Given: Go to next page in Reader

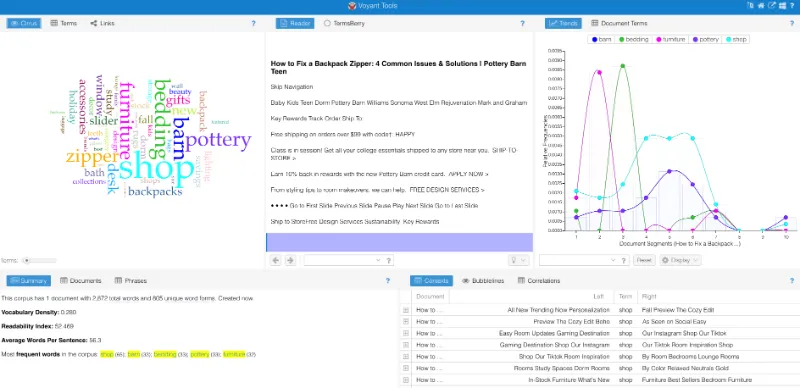Looking at the screenshot, I should (290, 260).
